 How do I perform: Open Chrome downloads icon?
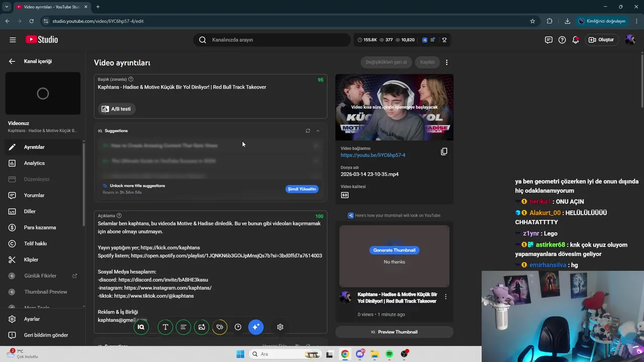pos(568,21)
